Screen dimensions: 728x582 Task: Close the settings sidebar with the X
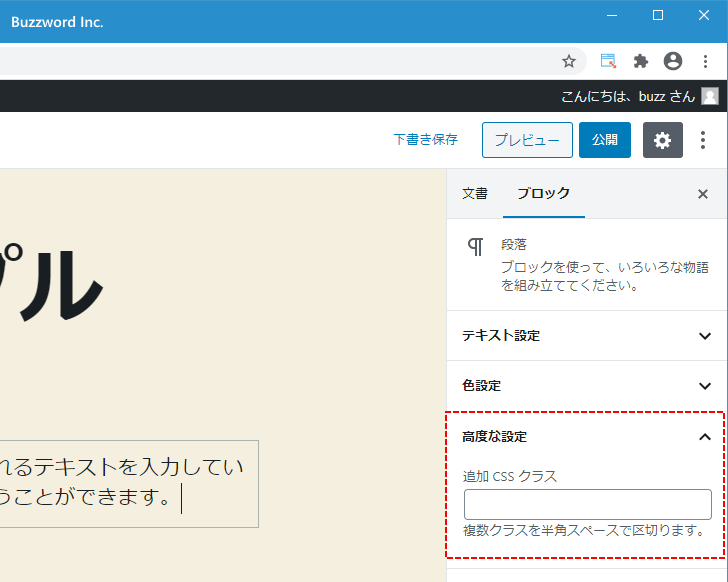click(703, 194)
